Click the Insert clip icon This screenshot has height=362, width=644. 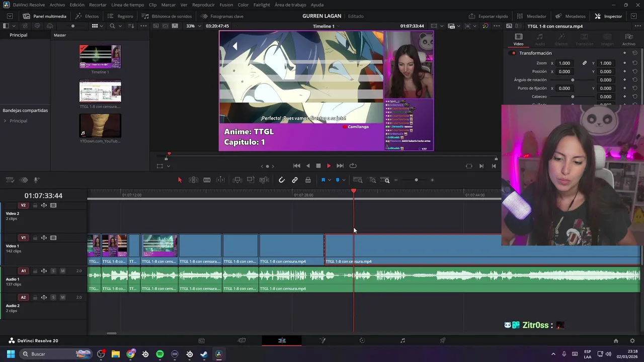(237, 180)
